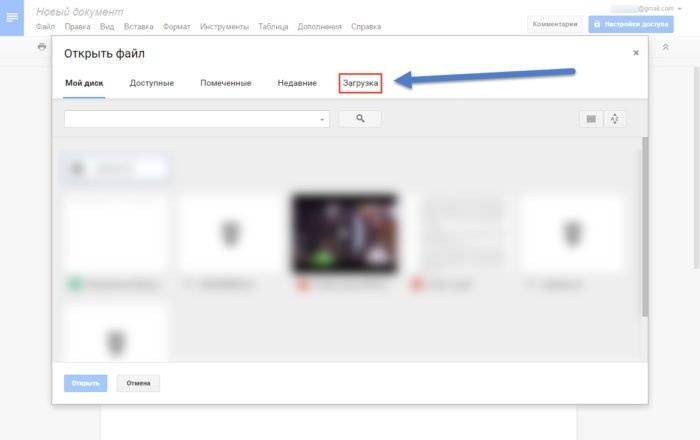Select the Помеченные tab

tap(225, 83)
